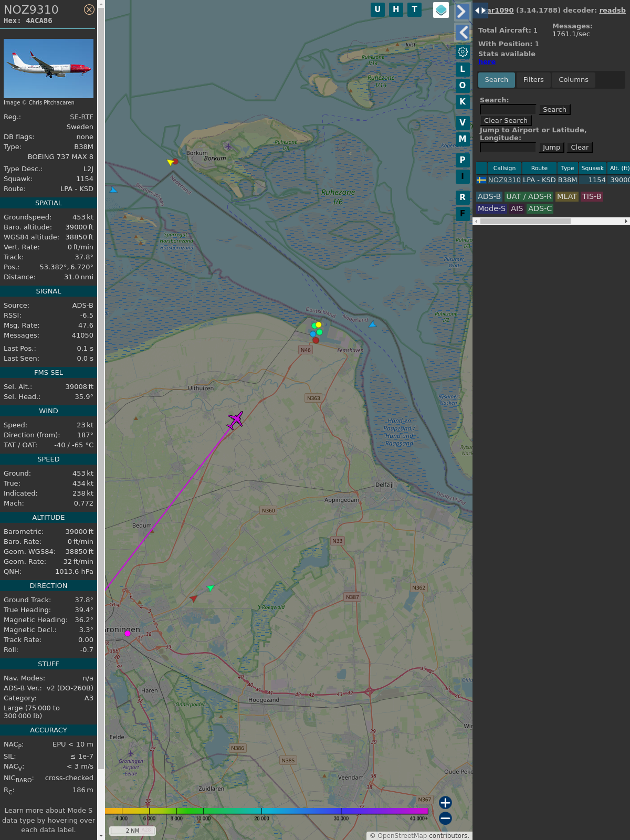Open the settings gear icon
The width and height of the screenshot is (630, 840).
coord(463,51)
